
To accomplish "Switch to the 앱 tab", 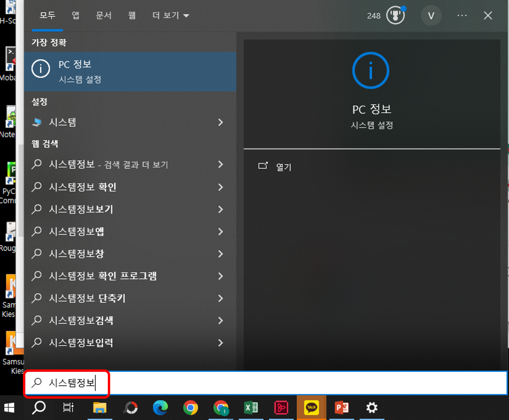I will pos(75,15).
